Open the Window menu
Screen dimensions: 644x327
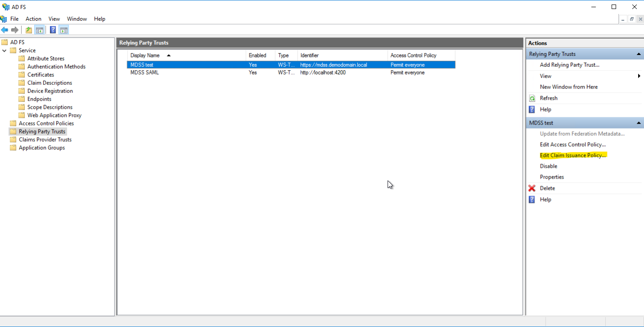[77, 19]
